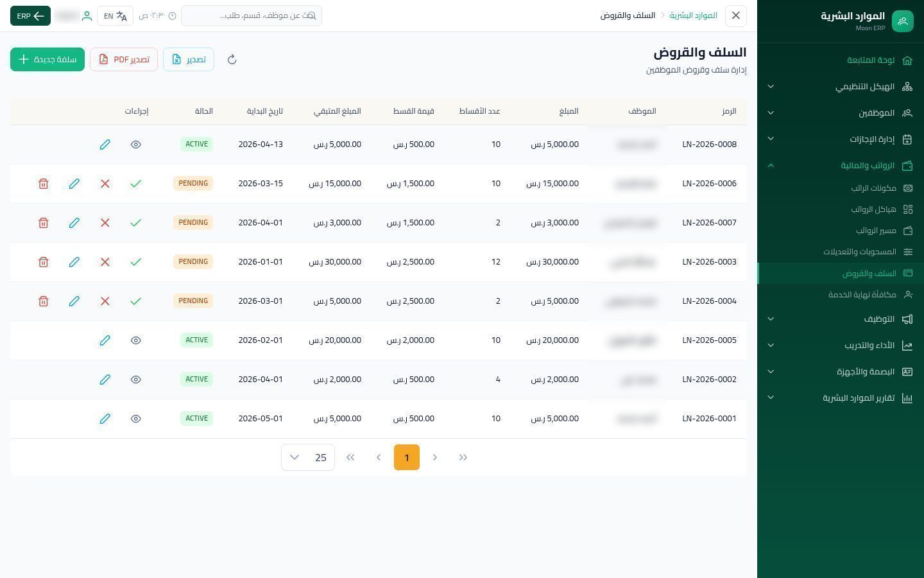Open the 25 rows-per-page dropdown
The image size is (924, 578).
308,457
